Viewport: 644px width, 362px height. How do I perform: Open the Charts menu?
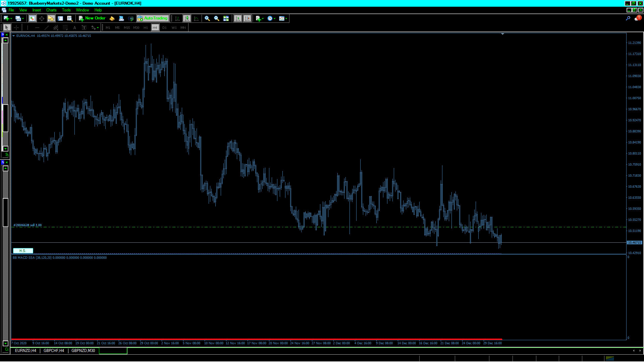point(51,10)
